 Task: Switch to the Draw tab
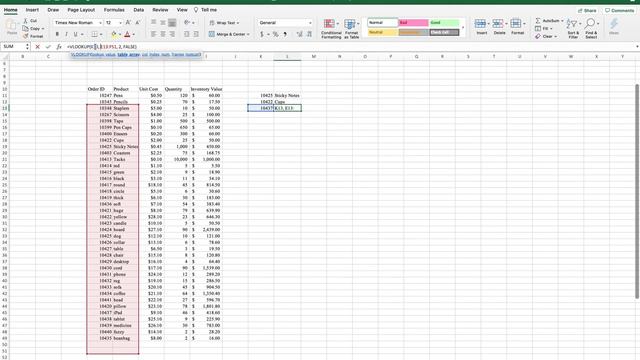[53, 10]
